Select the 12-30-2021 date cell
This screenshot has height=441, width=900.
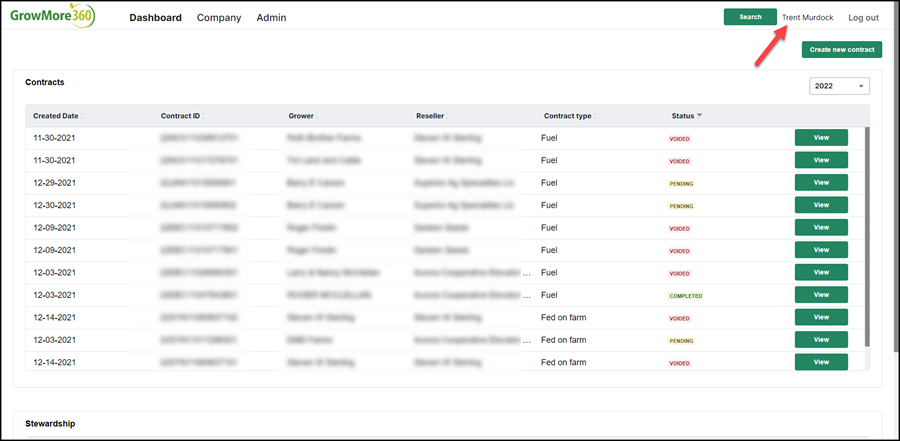point(54,205)
